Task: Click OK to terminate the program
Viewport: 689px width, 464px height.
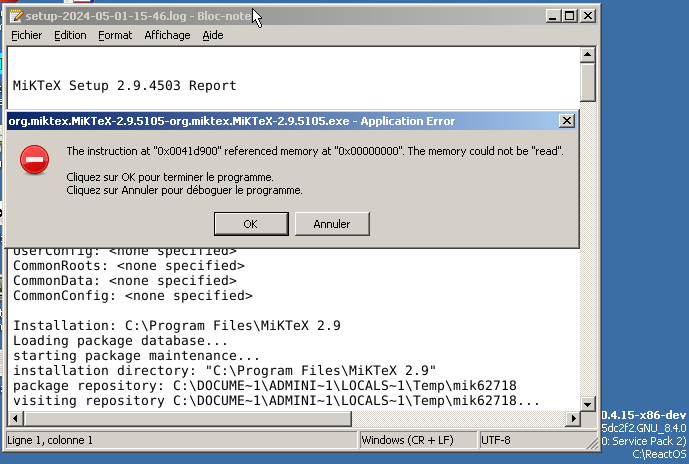Action: pos(251,224)
